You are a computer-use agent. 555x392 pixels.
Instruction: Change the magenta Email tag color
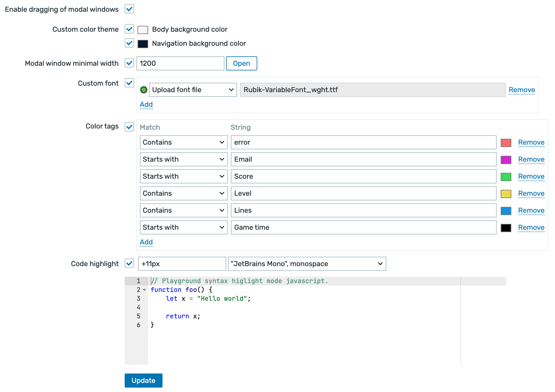506,160
